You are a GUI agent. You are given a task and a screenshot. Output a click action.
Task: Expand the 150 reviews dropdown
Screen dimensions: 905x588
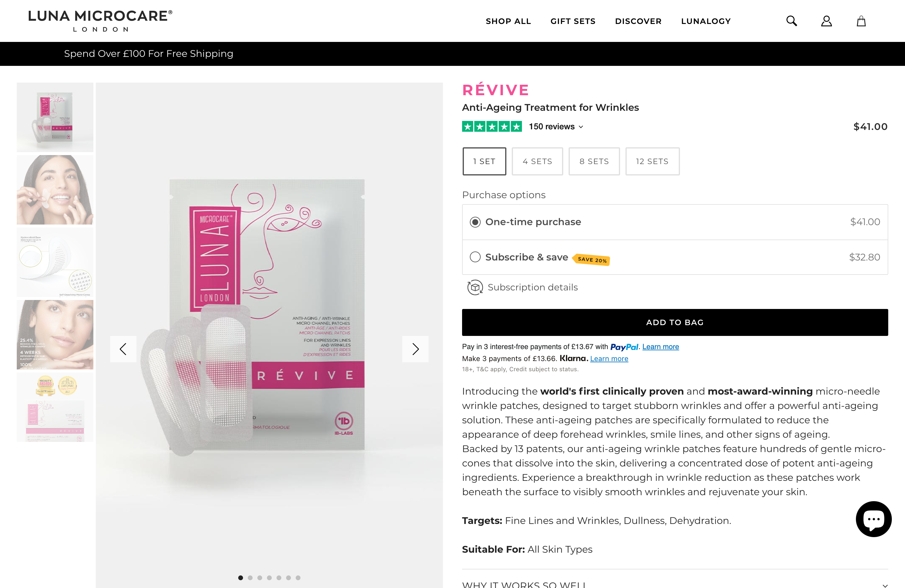point(556,127)
